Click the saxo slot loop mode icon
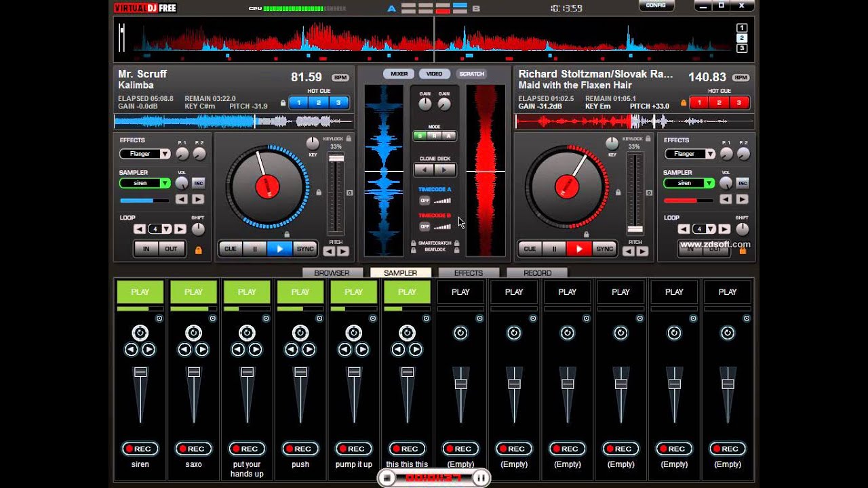This screenshot has height=488, width=868. [x=193, y=333]
